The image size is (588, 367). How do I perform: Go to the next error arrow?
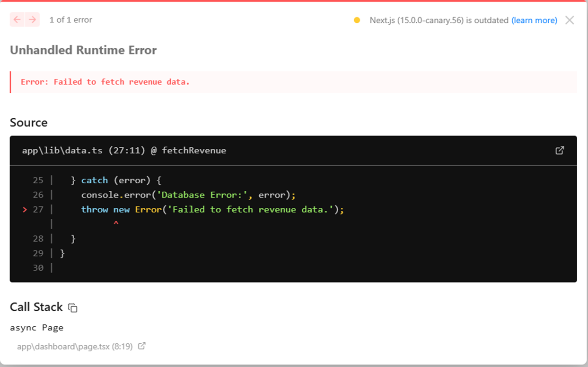pos(32,20)
